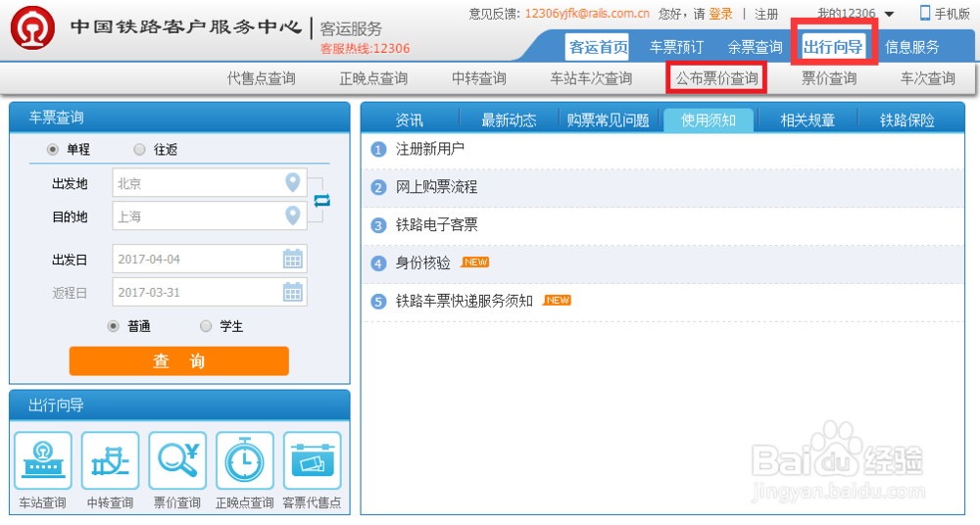
Task: Switch to 最新动态 tab
Action: pyautogui.click(x=509, y=120)
